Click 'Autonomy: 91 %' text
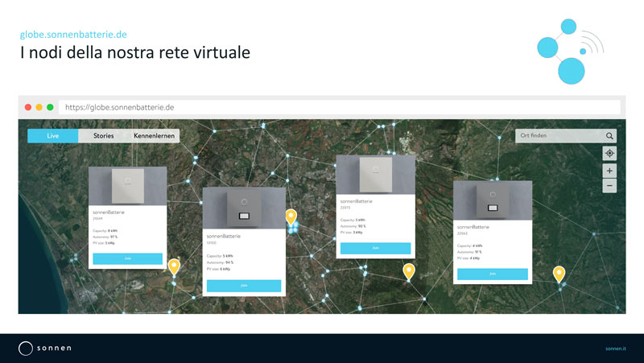The width and height of the screenshot is (644, 363). [x=470, y=252]
